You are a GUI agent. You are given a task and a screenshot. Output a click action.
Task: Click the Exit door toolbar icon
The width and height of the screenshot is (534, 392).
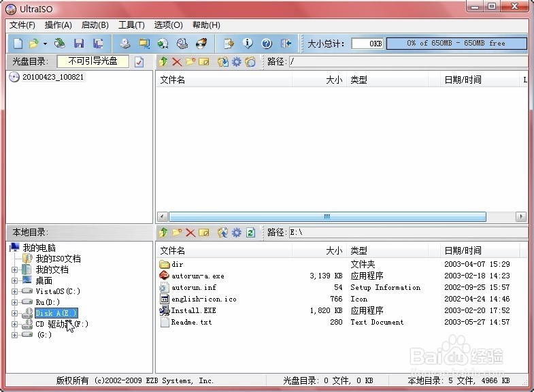(x=286, y=44)
